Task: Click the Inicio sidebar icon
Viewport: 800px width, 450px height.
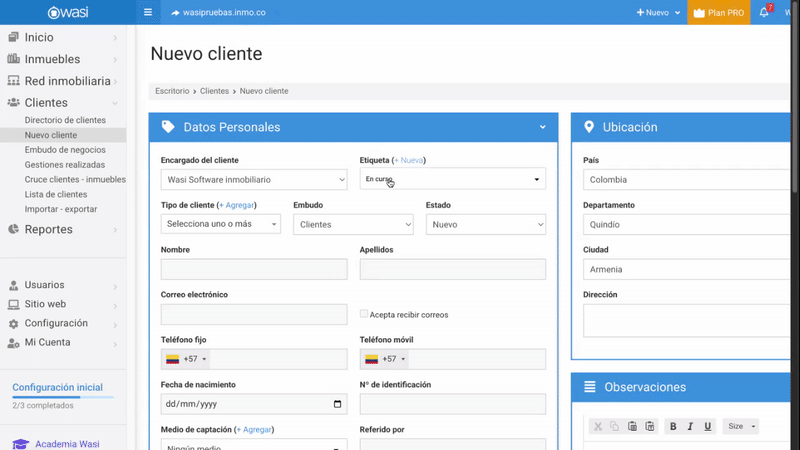Action: (14, 37)
